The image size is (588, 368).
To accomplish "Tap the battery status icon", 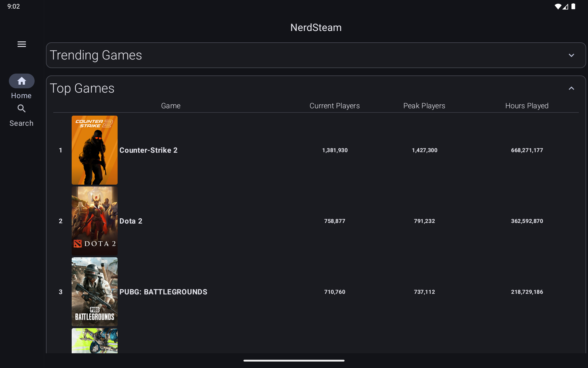I will click(x=573, y=6).
